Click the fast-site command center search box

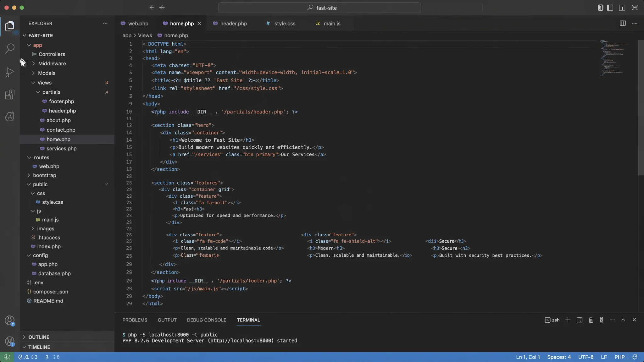319,8
